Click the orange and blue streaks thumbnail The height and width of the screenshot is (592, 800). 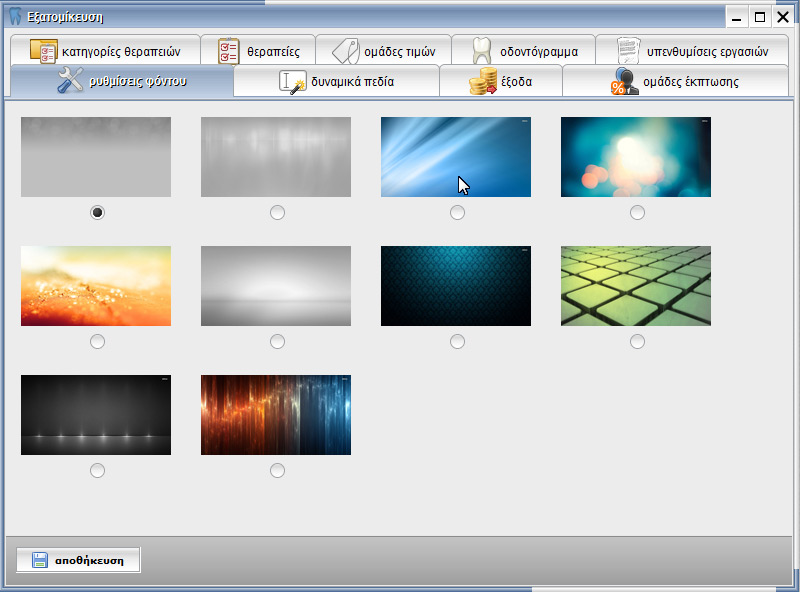(x=276, y=415)
